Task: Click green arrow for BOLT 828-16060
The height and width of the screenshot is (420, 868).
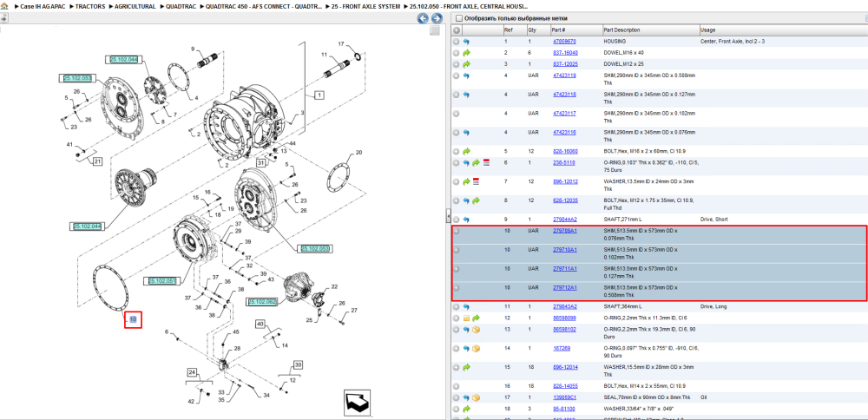Action: 466,152
